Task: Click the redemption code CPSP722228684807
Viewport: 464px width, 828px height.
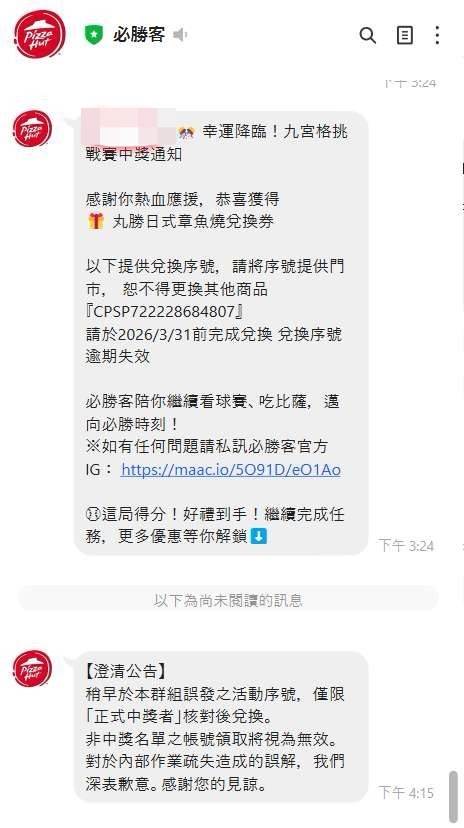Action: coord(165,312)
